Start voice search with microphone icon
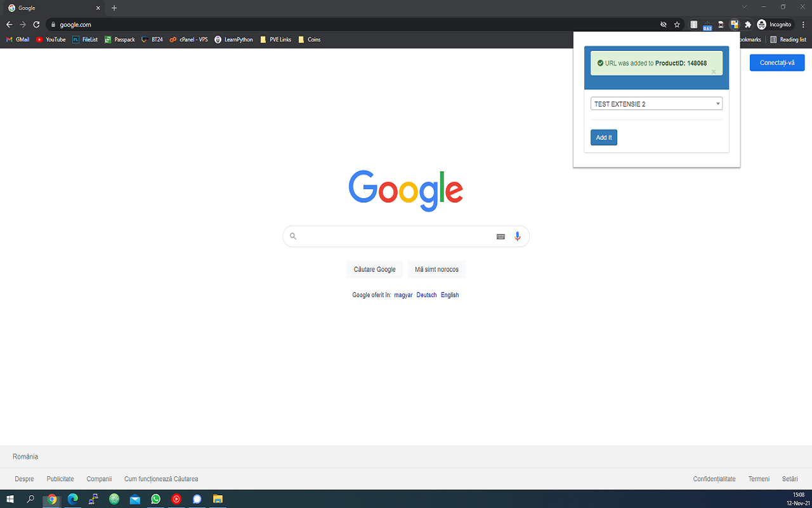This screenshot has height=508, width=812. click(x=518, y=236)
